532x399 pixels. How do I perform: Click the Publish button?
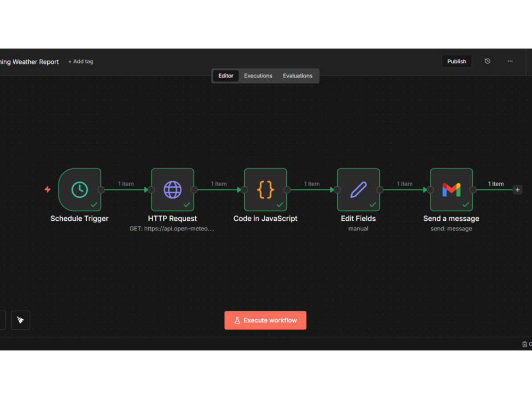point(456,61)
